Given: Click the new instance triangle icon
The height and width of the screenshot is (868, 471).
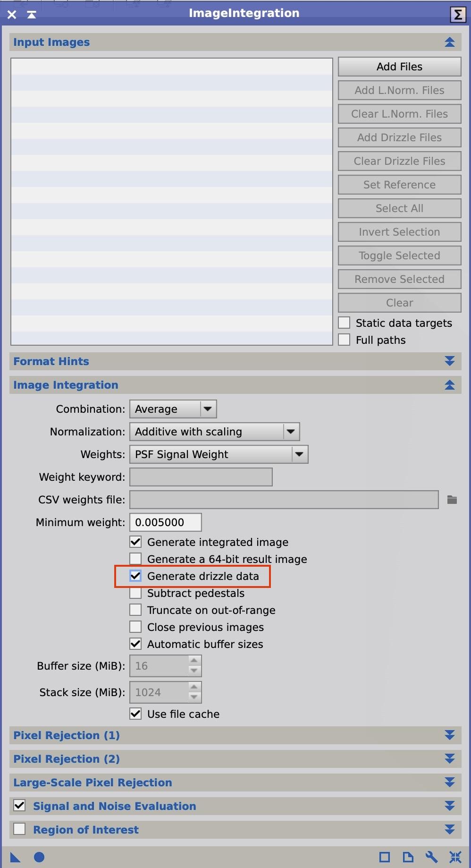Looking at the screenshot, I should 15,857.
